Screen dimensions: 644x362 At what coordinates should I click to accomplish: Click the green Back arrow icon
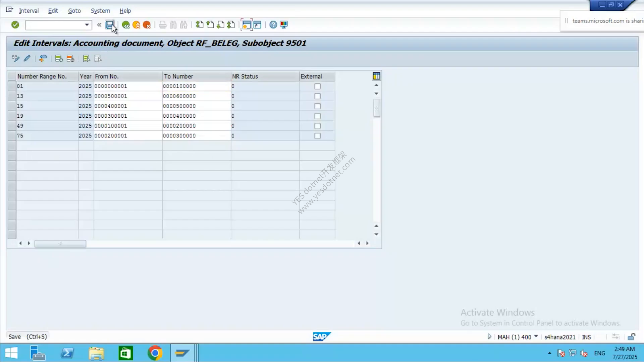(126, 25)
